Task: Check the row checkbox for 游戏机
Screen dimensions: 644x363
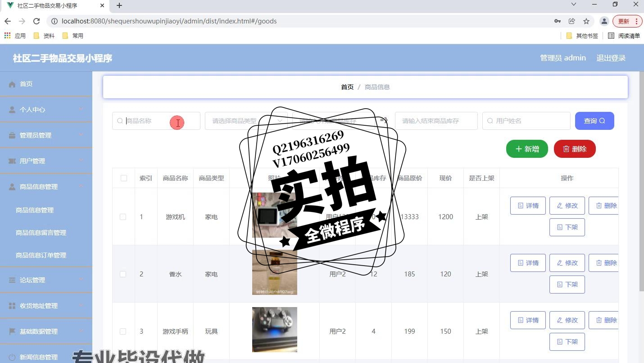Action: pos(123,217)
